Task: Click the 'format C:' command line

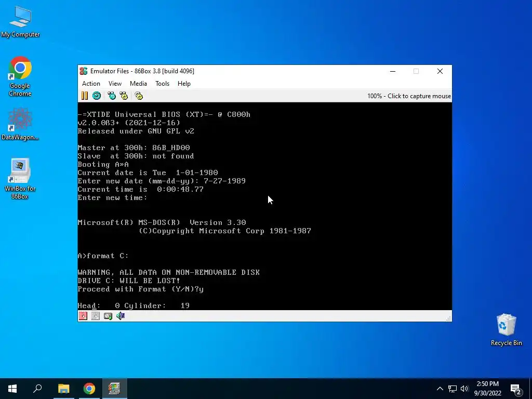Action: pos(103,256)
